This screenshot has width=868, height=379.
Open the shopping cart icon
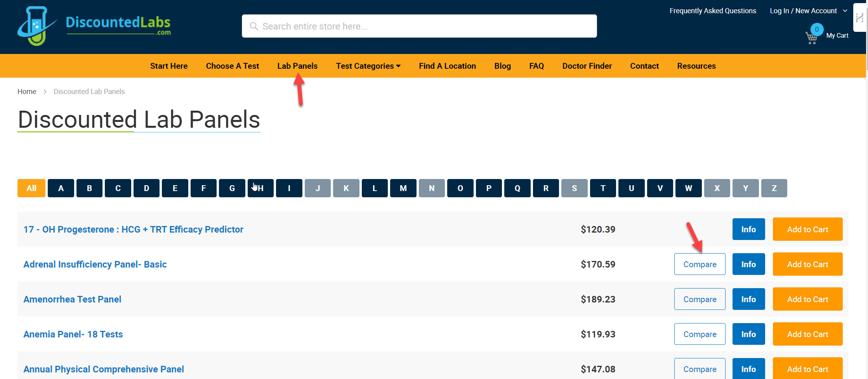click(811, 38)
